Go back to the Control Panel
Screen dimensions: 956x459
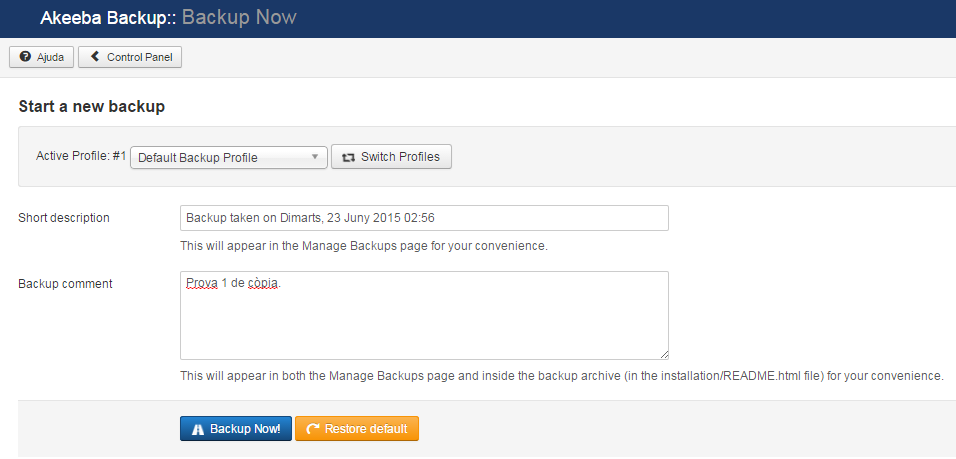(130, 58)
